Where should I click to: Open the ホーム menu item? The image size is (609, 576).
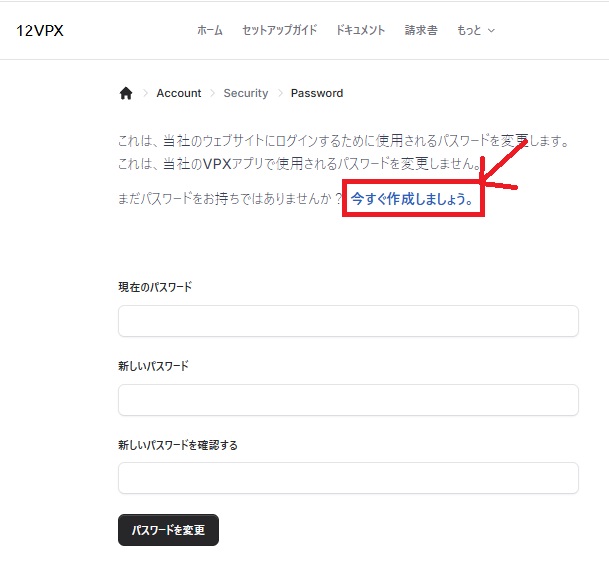(x=210, y=30)
